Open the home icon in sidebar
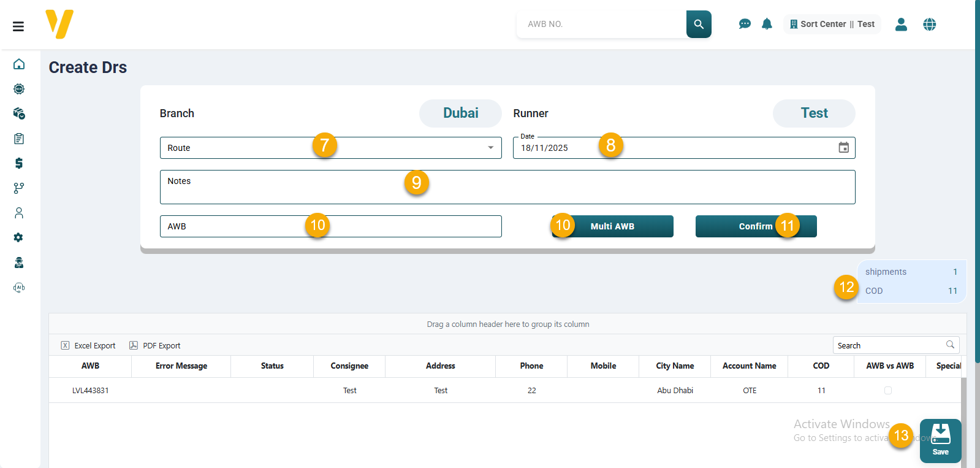The image size is (980, 468). coord(19,64)
